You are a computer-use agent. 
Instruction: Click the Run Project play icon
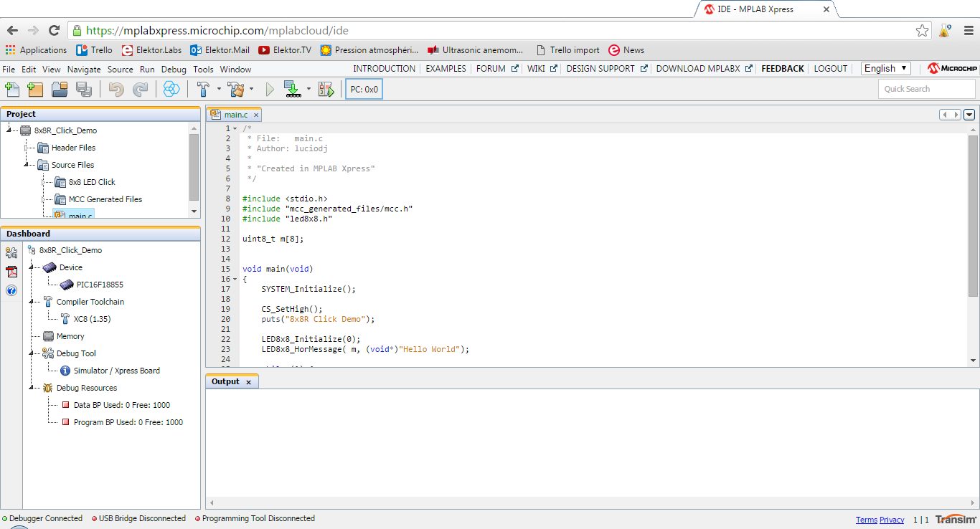270,89
